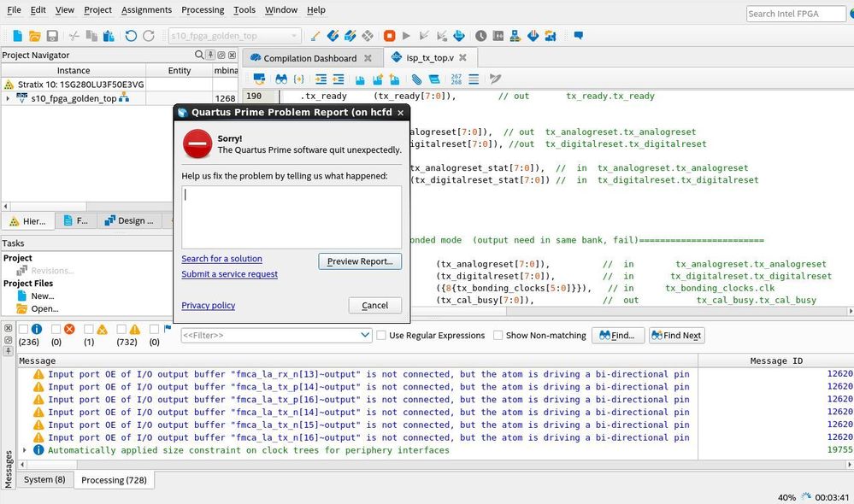The width and height of the screenshot is (854, 504).
Task: Switch to the Compilation Dashboard tab
Action: (309, 58)
